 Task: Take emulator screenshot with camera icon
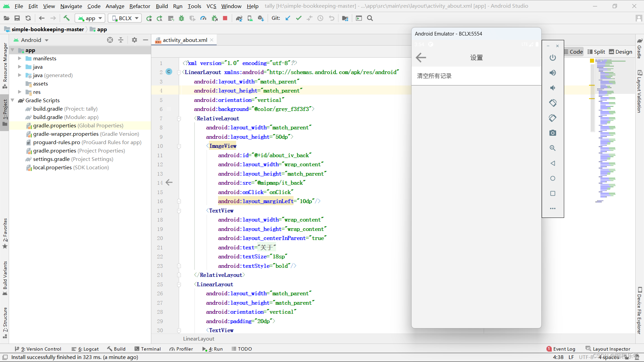tap(553, 133)
